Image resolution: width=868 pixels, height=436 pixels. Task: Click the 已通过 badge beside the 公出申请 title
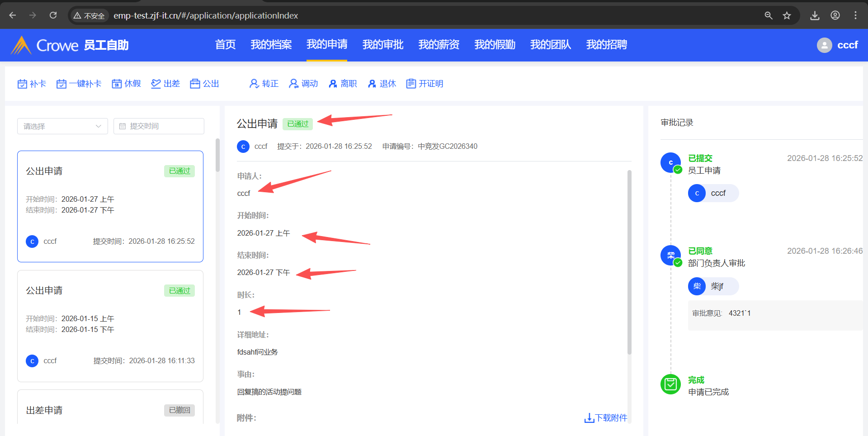298,124
